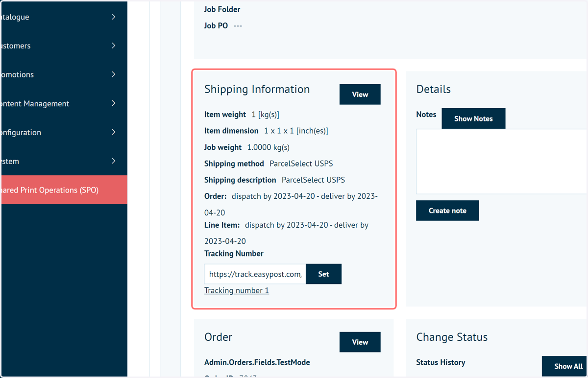This screenshot has height=378, width=588.
Task: Click the 'Status History' label
Action: [441, 362]
